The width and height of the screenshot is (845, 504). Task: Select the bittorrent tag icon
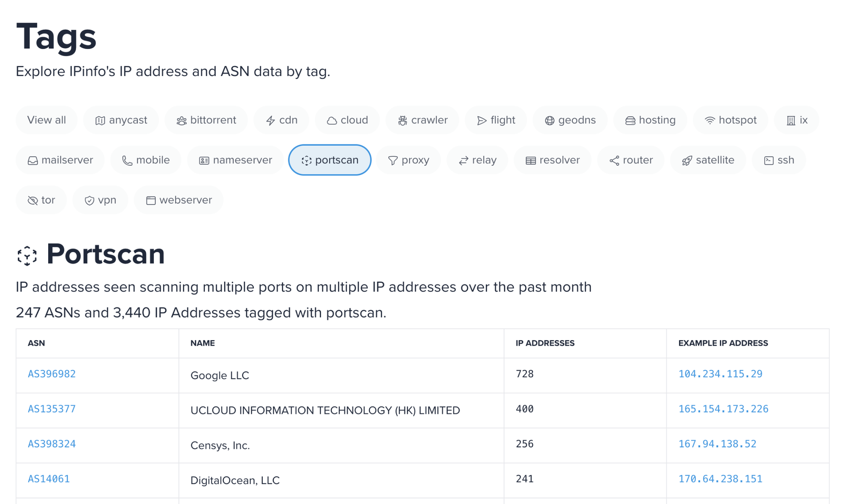point(182,121)
